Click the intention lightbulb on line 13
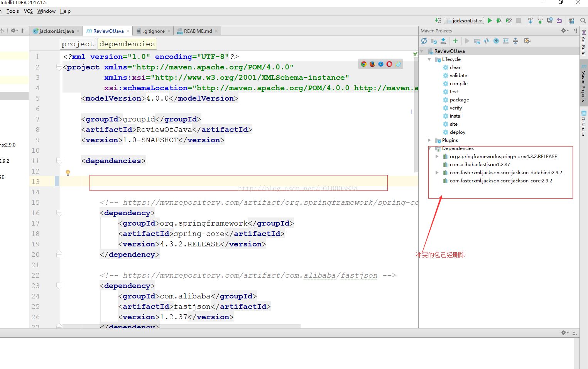This screenshot has width=588, height=369. click(68, 173)
